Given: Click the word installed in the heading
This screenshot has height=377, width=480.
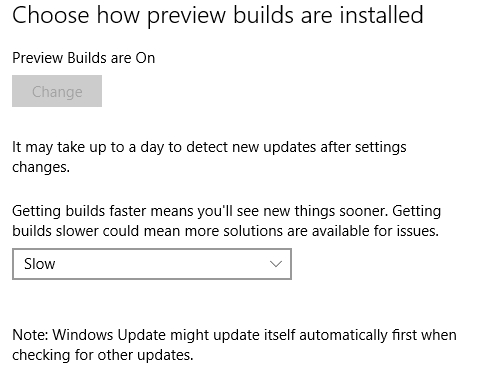Looking at the screenshot, I should pos(381,15).
